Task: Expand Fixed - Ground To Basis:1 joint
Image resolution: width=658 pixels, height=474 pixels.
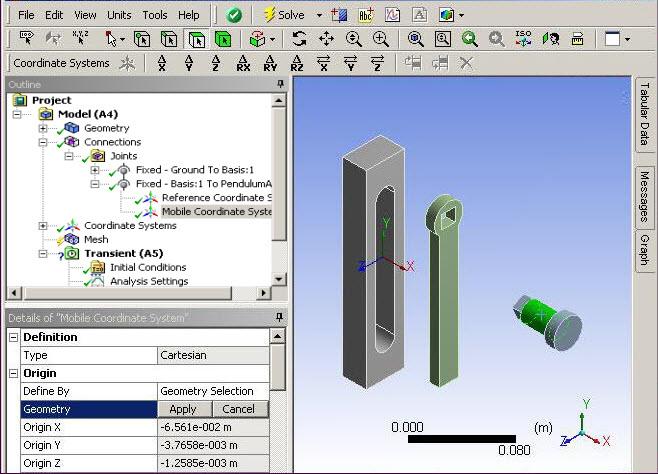Action: [95, 170]
